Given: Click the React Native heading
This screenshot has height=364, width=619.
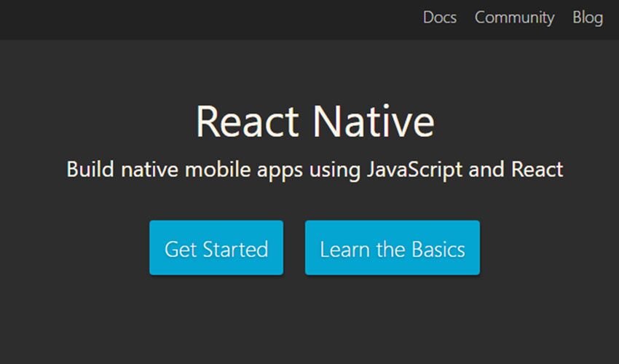Looking at the screenshot, I should [x=315, y=121].
